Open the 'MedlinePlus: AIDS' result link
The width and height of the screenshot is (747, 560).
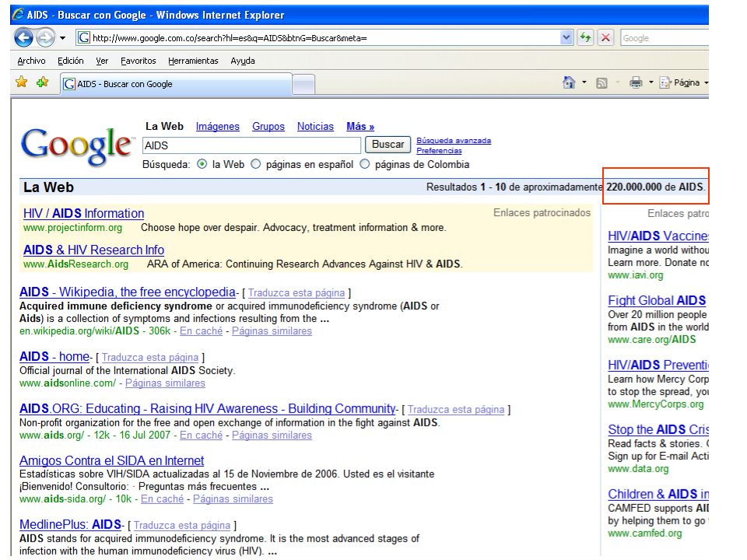pos(70,524)
